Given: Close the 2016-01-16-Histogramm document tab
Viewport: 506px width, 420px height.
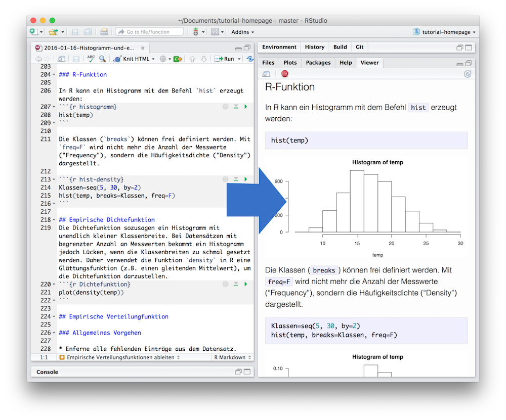Looking at the screenshot, I should coord(143,48).
